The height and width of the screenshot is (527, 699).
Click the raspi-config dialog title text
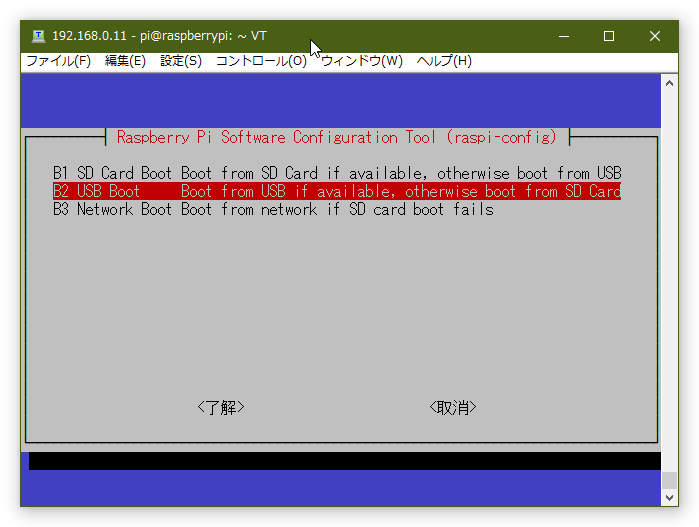(337, 137)
